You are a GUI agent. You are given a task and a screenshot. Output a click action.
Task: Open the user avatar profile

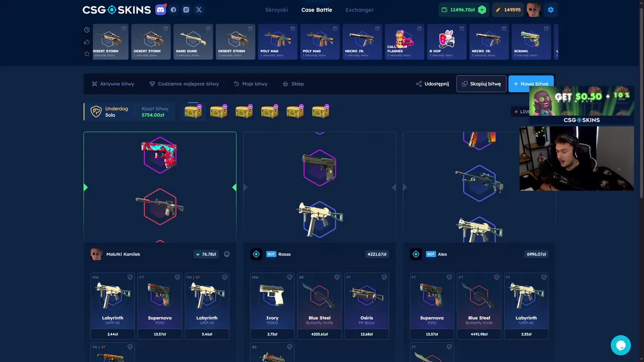tap(533, 10)
